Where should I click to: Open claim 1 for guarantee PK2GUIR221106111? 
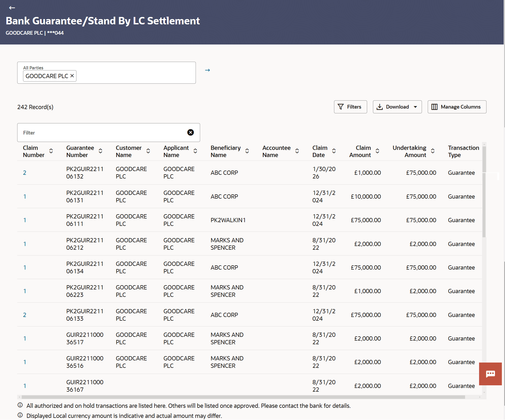point(25,220)
